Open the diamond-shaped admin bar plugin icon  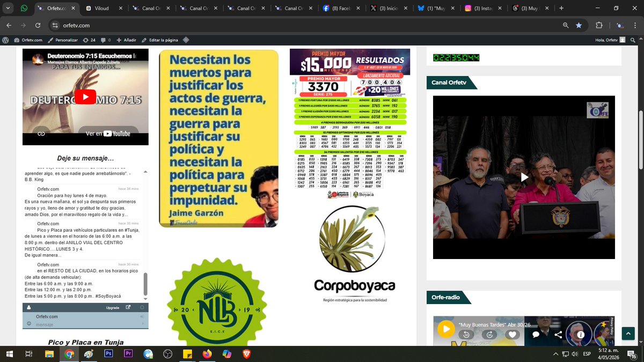coord(186,40)
